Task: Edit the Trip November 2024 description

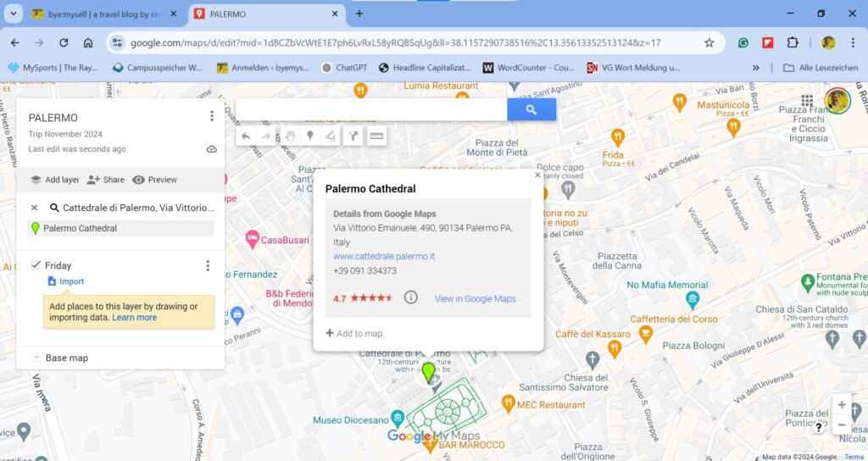Action: click(x=65, y=134)
